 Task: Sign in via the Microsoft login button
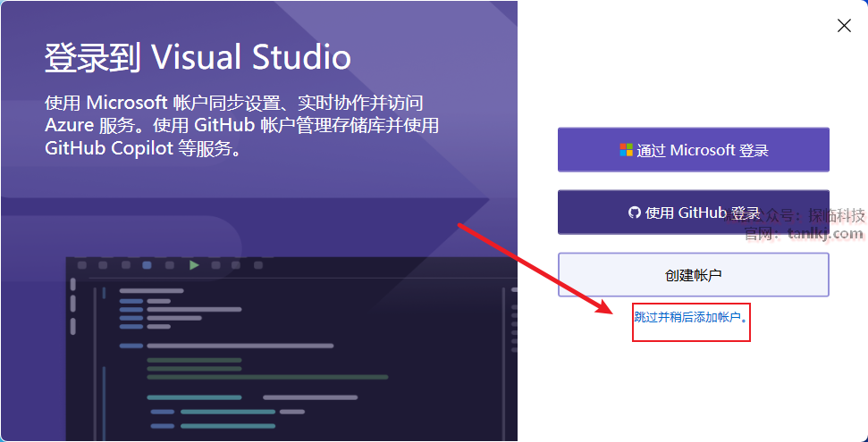click(693, 150)
